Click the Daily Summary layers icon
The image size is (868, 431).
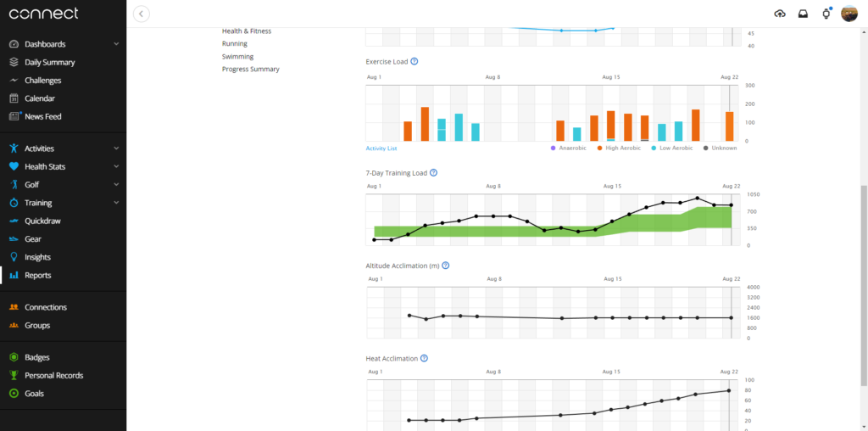click(x=14, y=63)
